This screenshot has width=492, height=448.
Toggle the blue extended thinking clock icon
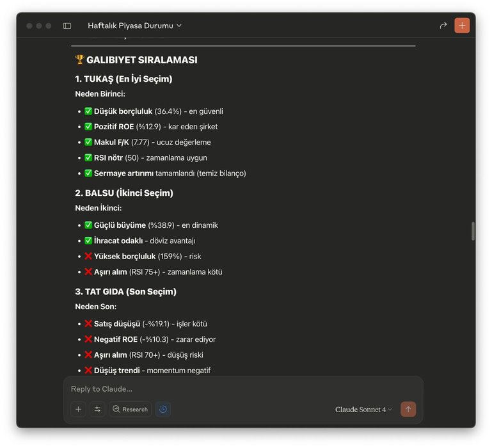(x=163, y=409)
